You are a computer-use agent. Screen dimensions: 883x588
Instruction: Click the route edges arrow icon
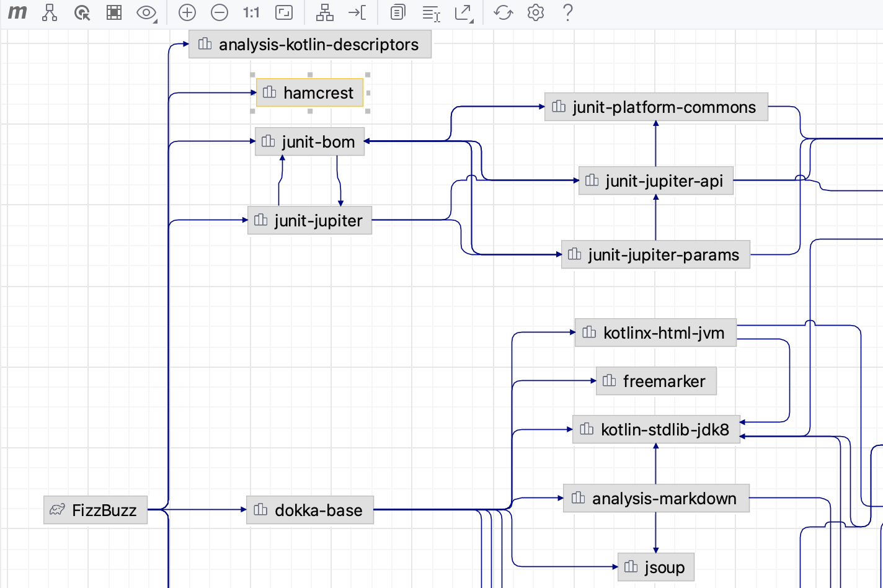pos(357,12)
